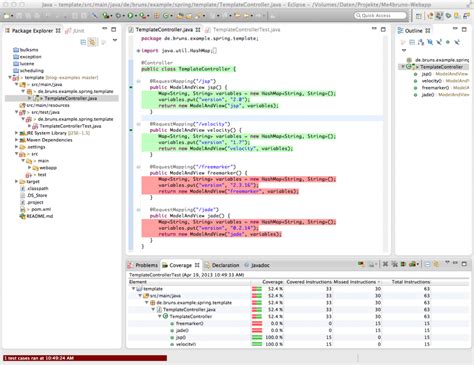Click the Coverage launch icon in toolbar

106,16
